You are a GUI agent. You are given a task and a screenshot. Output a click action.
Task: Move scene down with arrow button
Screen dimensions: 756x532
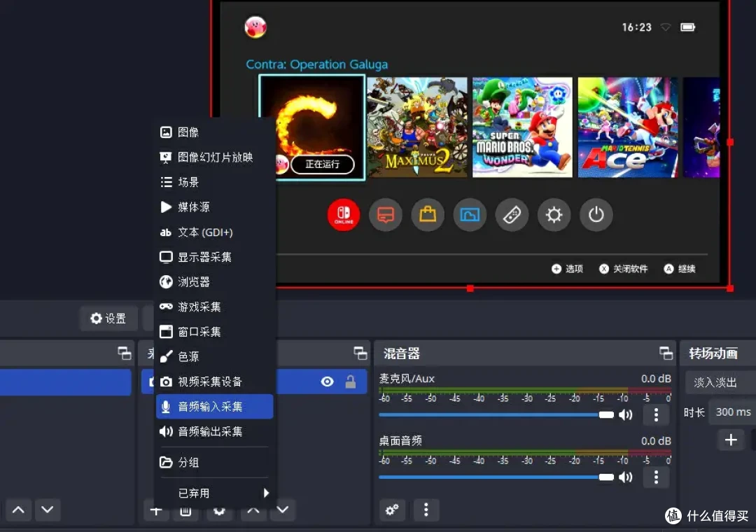(48, 510)
